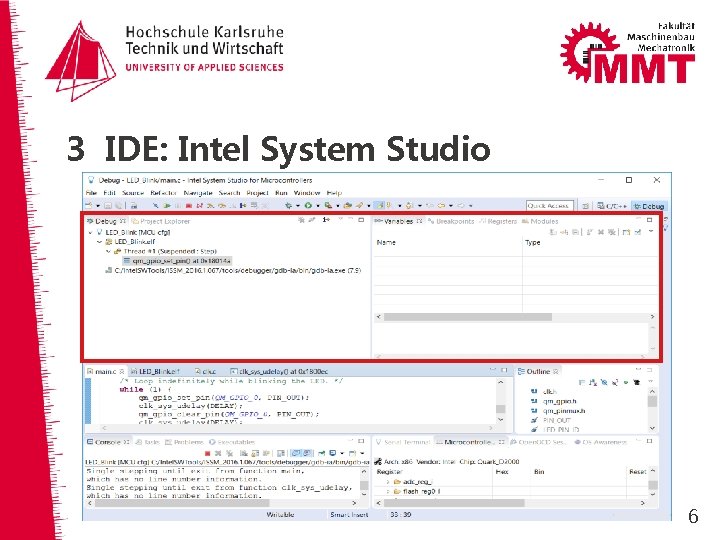Click the Display Selected Console icon
Image resolution: width=720 pixels, height=540 pixels.
tap(332, 453)
